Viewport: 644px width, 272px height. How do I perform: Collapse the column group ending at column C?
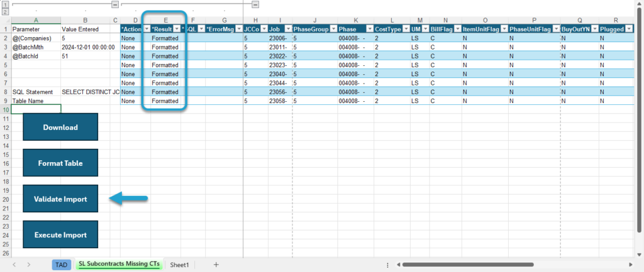(115, 4)
